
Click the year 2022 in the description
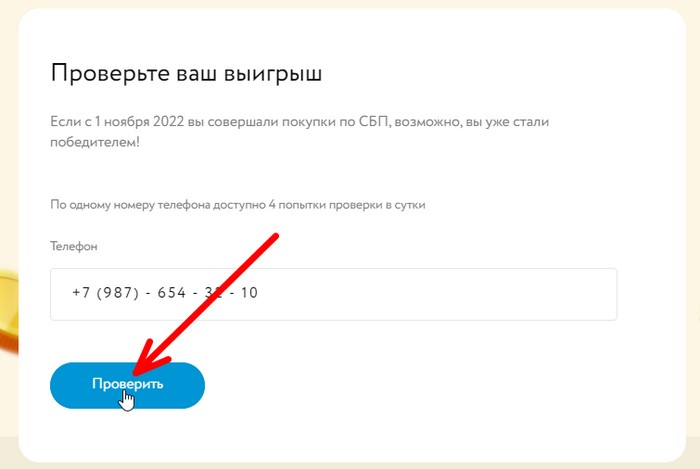168,122
